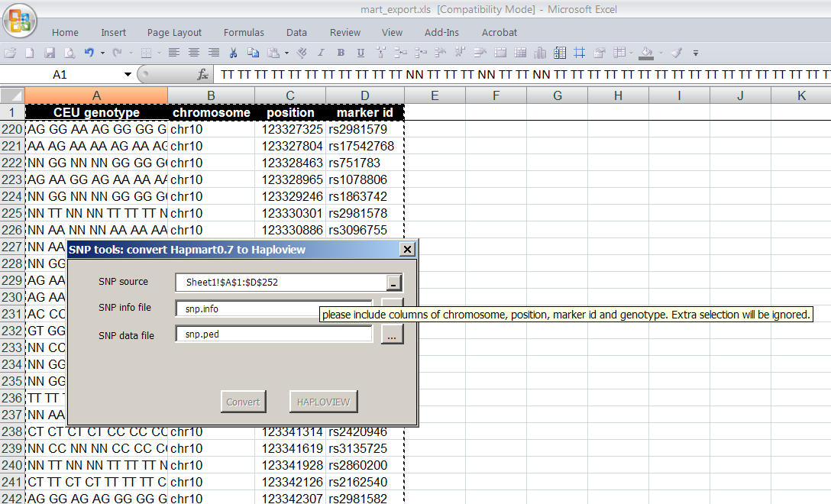Select the Add-Ins tab

pyautogui.click(x=441, y=32)
